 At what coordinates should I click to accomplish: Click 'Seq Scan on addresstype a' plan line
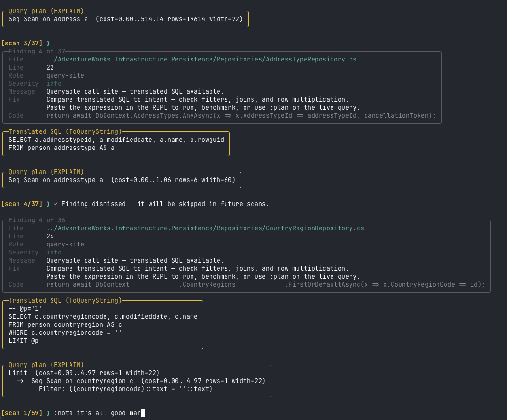point(122,180)
